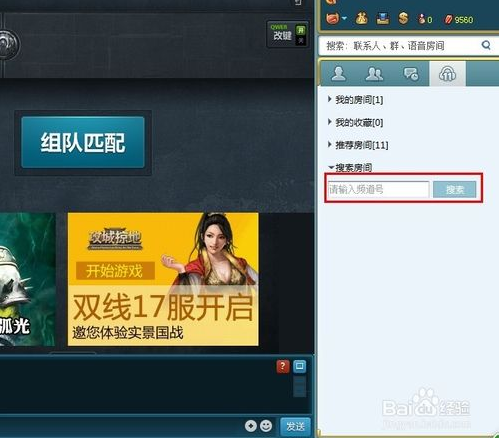Click the red cat status icon
The width and height of the screenshot is (500, 438).
332,18
